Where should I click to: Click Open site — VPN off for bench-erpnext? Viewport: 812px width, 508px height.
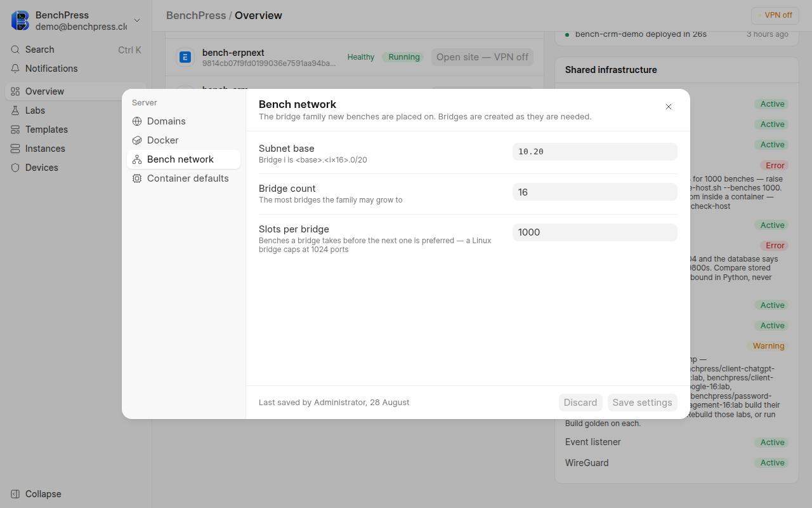[x=482, y=57]
